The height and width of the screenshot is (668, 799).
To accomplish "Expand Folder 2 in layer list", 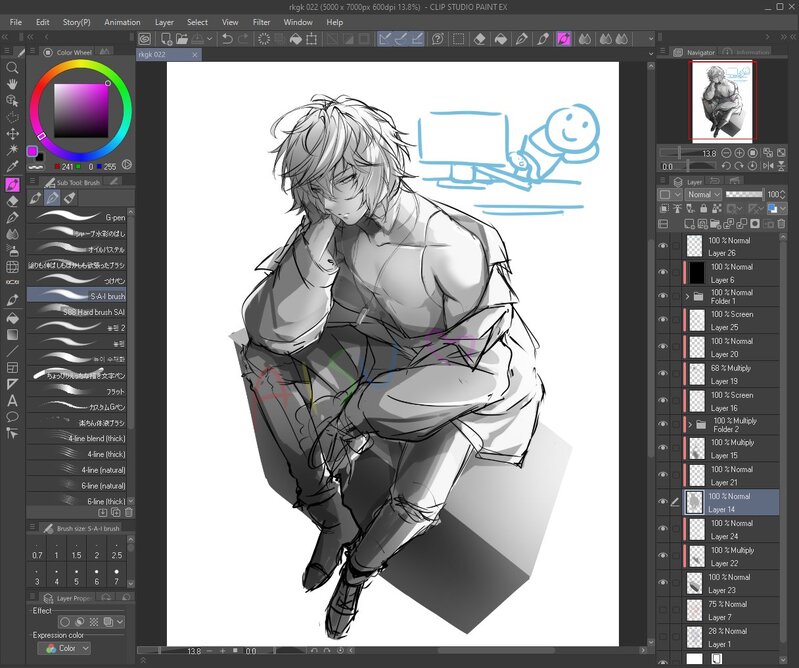I will (690, 424).
